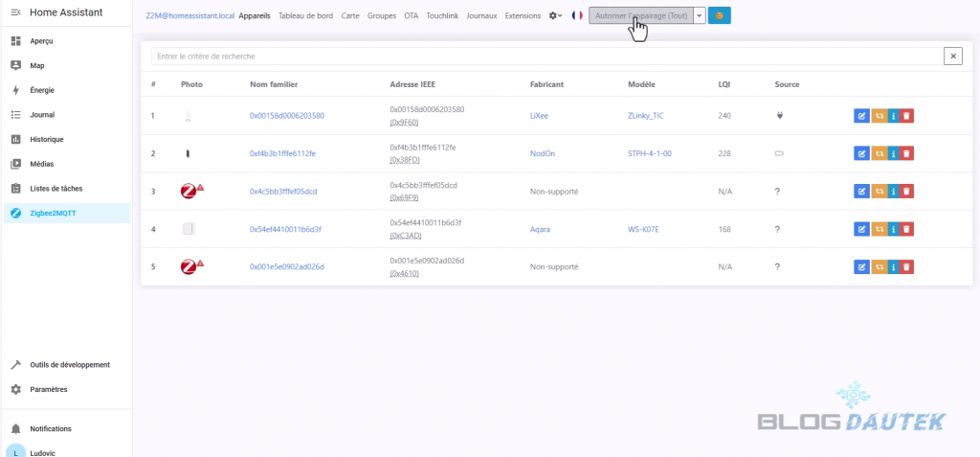Switch to the Tableau de bord tab

tap(305, 16)
